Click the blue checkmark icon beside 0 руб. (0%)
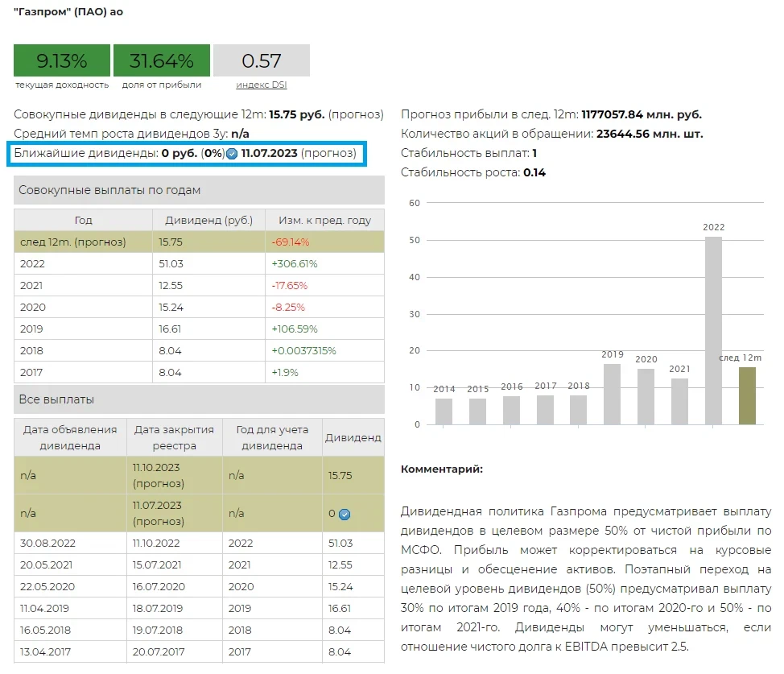Screen dimensions: 784x674 232,154
